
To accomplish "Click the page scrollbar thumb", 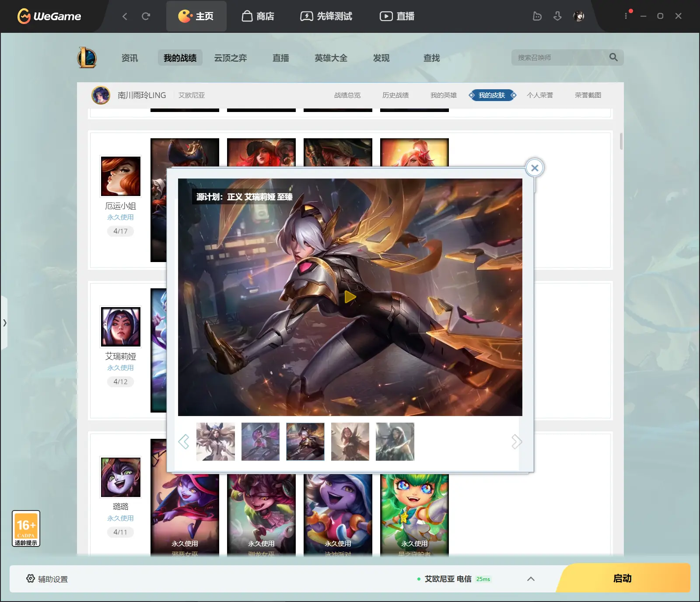I will 621,141.
